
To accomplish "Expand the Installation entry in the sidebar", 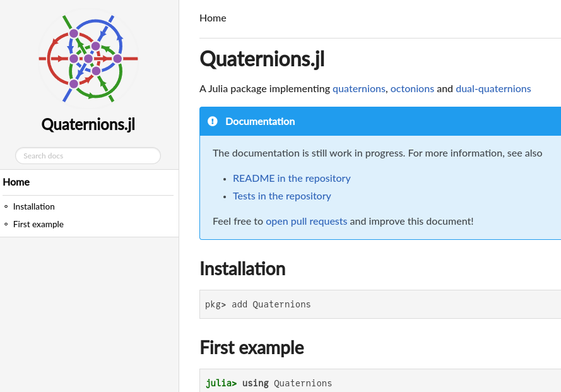I will click(x=33, y=206).
